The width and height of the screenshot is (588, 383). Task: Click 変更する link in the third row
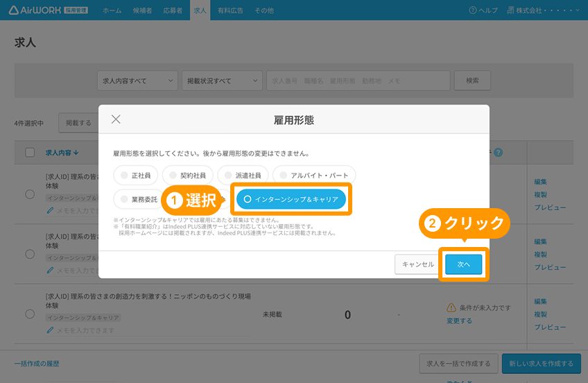pyautogui.click(x=459, y=321)
